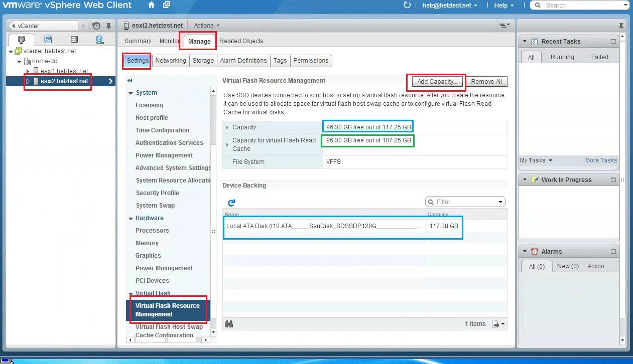Pin the navigator panel
The height and width of the screenshot is (364, 633).
[108, 26]
